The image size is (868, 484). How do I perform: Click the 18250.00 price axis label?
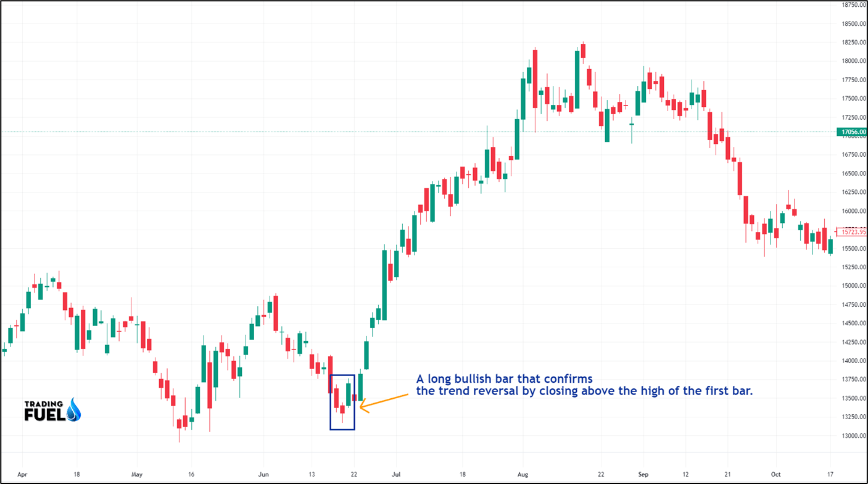(854, 43)
